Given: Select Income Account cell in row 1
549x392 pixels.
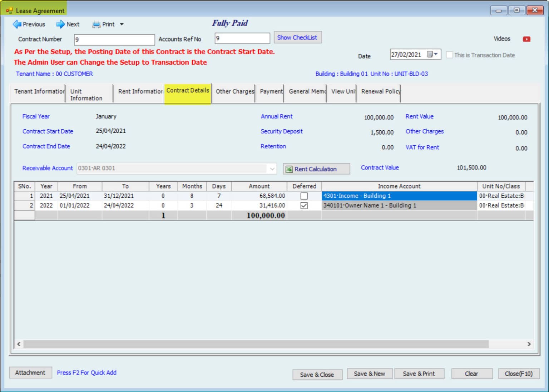Looking at the screenshot, I should click(x=399, y=196).
